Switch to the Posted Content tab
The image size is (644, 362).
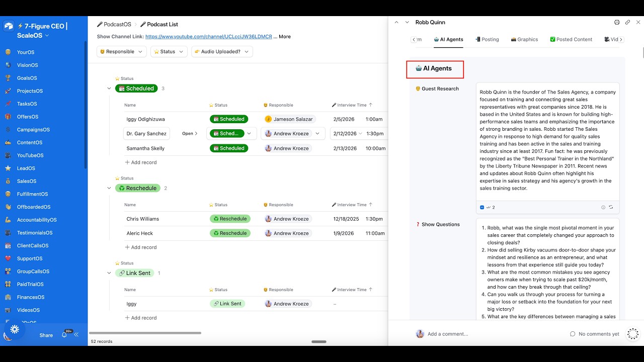click(x=571, y=39)
